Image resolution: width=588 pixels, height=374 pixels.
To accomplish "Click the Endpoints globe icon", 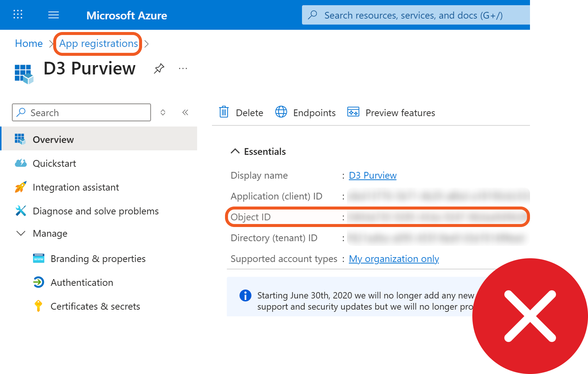I will [281, 112].
